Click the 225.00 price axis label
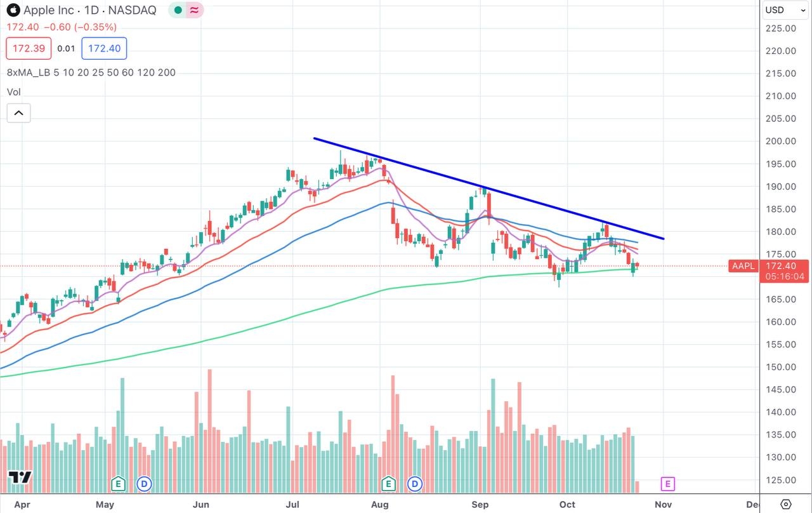Viewport: 812px width, 513px height. tap(782, 28)
